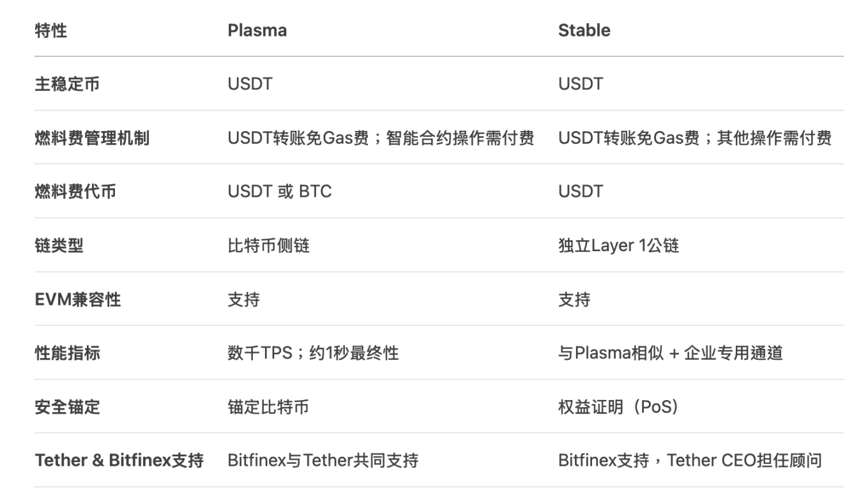Click the 'USDT 或 BTC' cell
This screenshot has height=492, width=868.
[x=280, y=191]
